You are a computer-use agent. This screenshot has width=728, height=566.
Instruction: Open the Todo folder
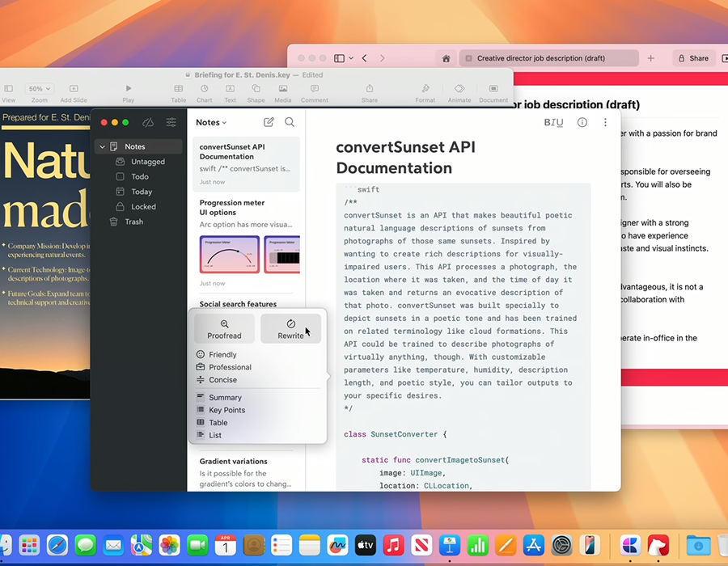[x=138, y=177]
